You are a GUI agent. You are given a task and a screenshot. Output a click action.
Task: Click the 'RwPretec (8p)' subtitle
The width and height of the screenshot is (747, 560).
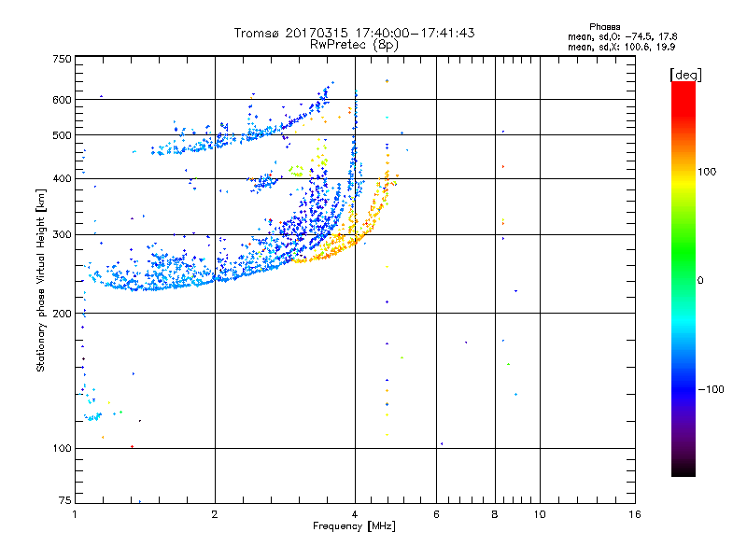click(x=354, y=45)
